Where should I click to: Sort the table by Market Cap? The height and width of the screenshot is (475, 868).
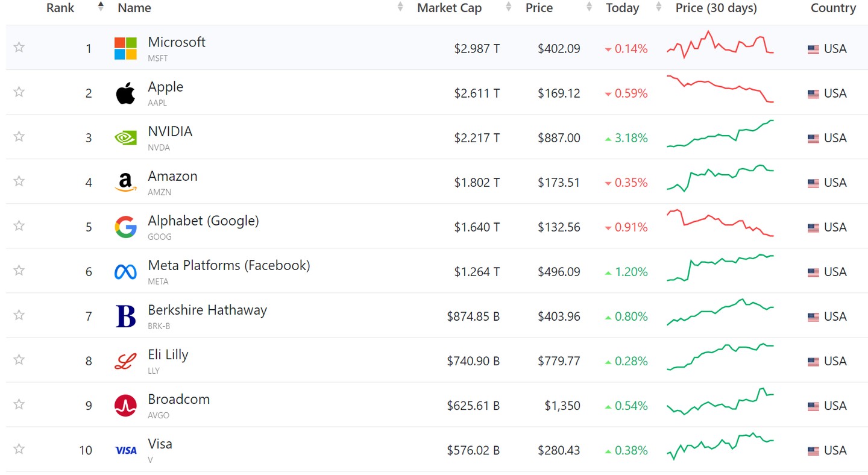coord(449,8)
